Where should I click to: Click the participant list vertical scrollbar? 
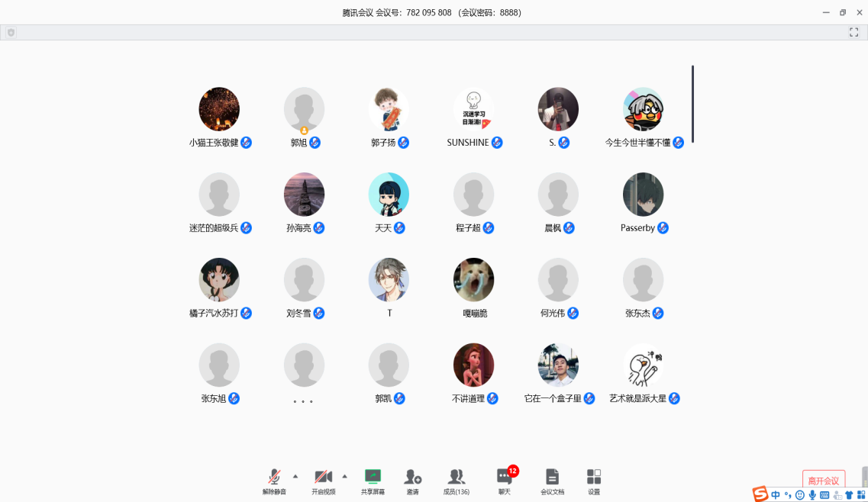pos(692,103)
